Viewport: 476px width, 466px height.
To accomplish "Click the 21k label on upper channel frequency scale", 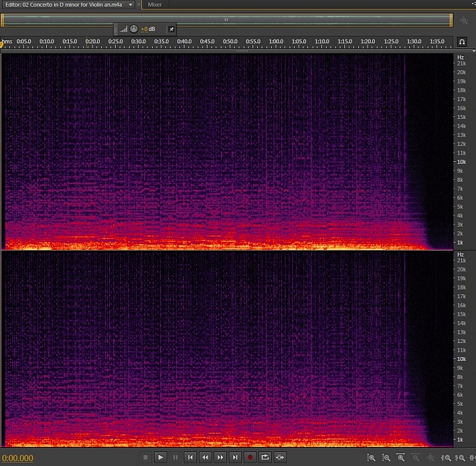I will click(461, 63).
